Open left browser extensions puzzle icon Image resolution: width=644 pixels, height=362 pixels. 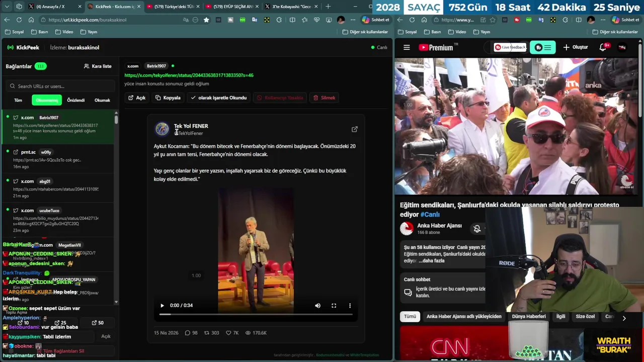click(279, 20)
